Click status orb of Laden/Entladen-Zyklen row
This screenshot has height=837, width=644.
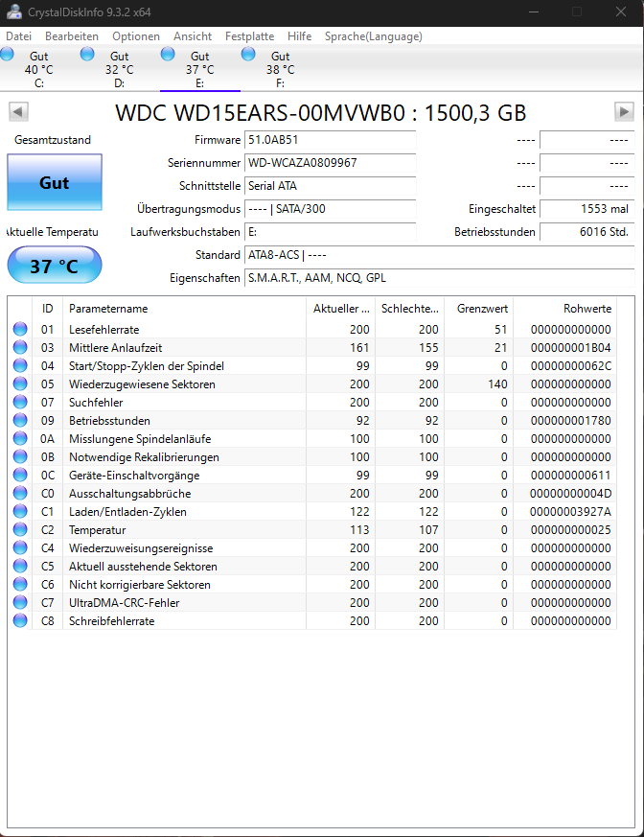click(x=20, y=511)
